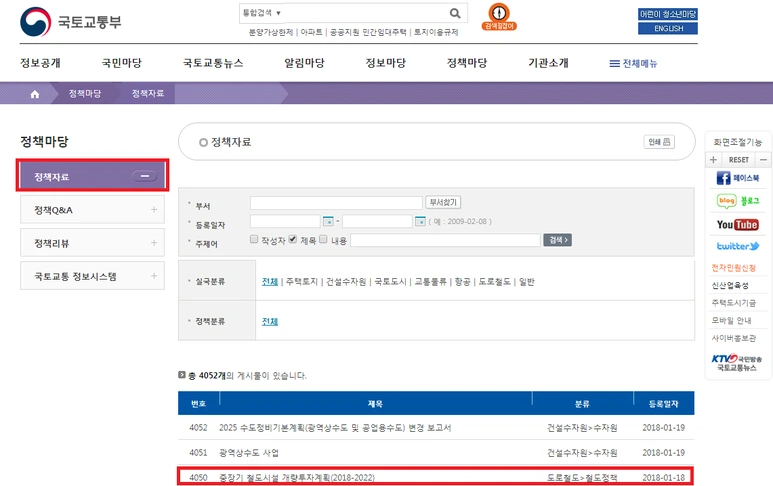773x486 pixels.
Task: Collapse the 정책자료 sidebar item
Action: pos(145,176)
